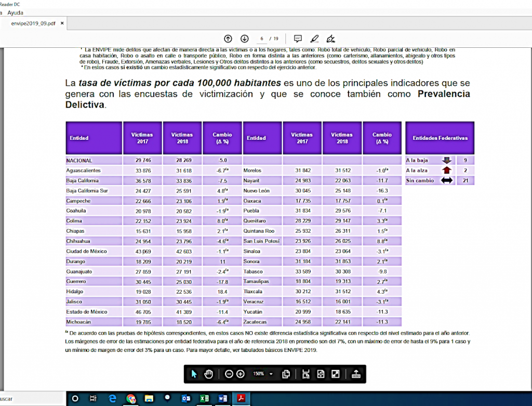532x406 pixels.
Task: Select the envipe2019_09.pdf tab
Action: coord(33,23)
